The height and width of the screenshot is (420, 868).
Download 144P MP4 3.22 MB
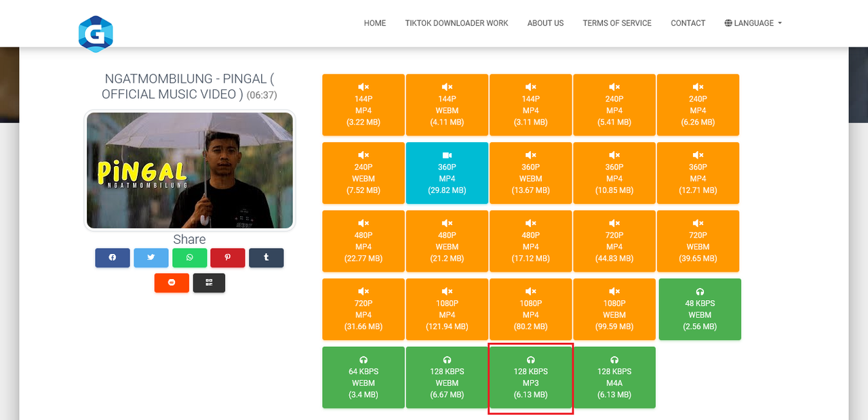point(363,105)
